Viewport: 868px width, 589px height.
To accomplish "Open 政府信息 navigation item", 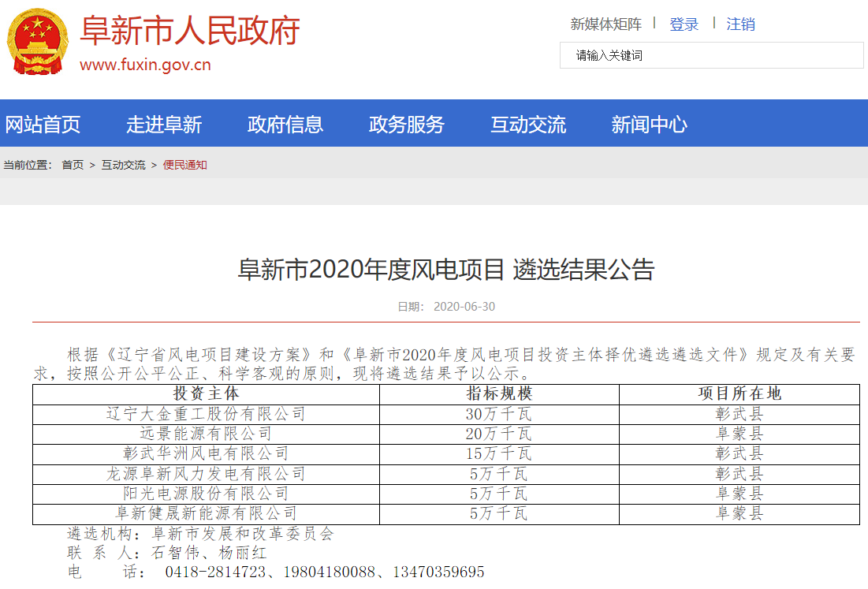I will click(x=285, y=124).
